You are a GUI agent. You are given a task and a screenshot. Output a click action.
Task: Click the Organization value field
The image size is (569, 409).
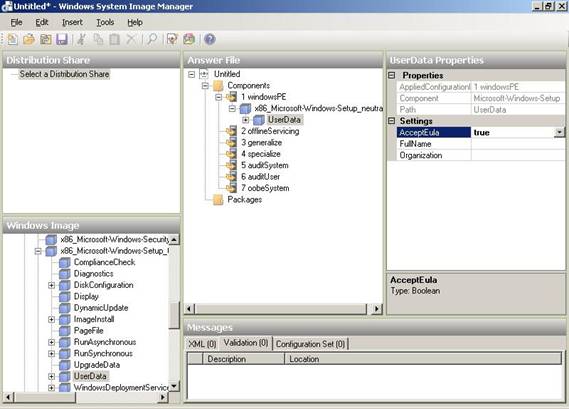(x=518, y=155)
